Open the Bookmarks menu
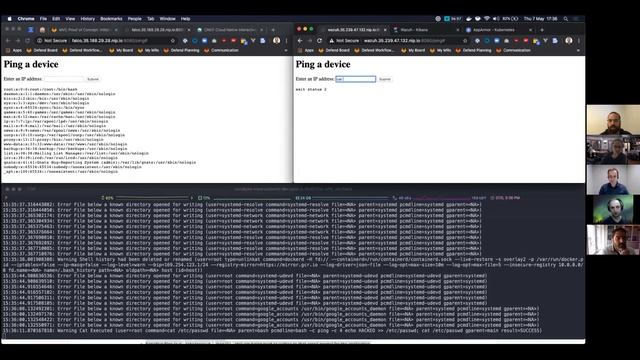 [111, 19]
